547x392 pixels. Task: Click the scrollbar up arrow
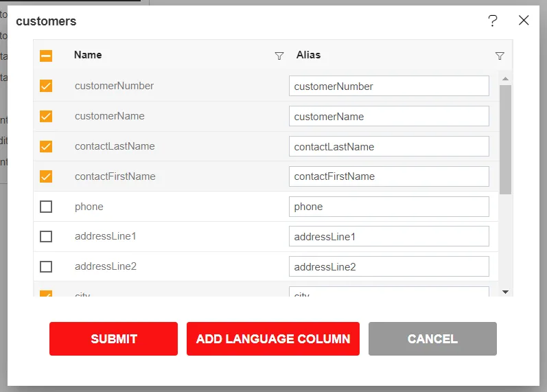505,79
